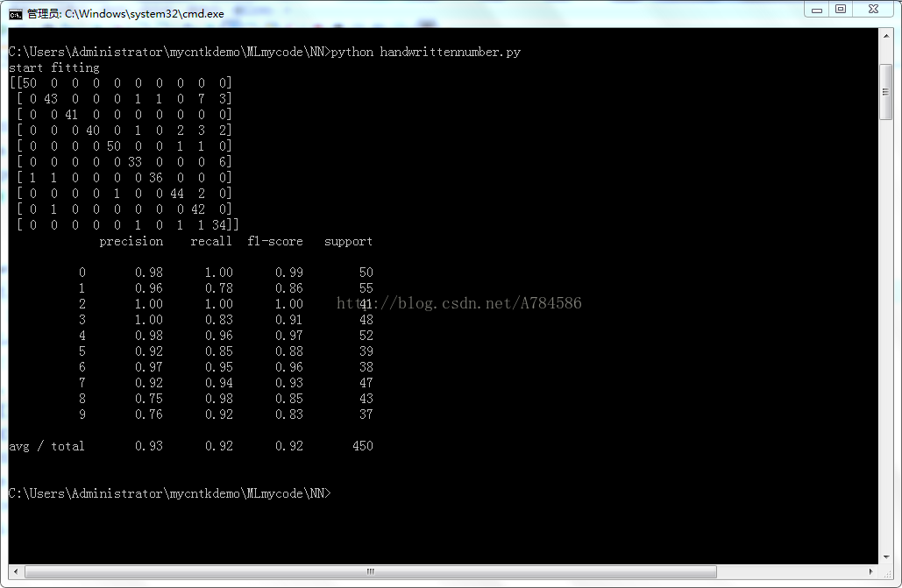Maximize the cmd.exe window
The width and height of the screenshot is (902, 588).
pyautogui.click(x=841, y=10)
